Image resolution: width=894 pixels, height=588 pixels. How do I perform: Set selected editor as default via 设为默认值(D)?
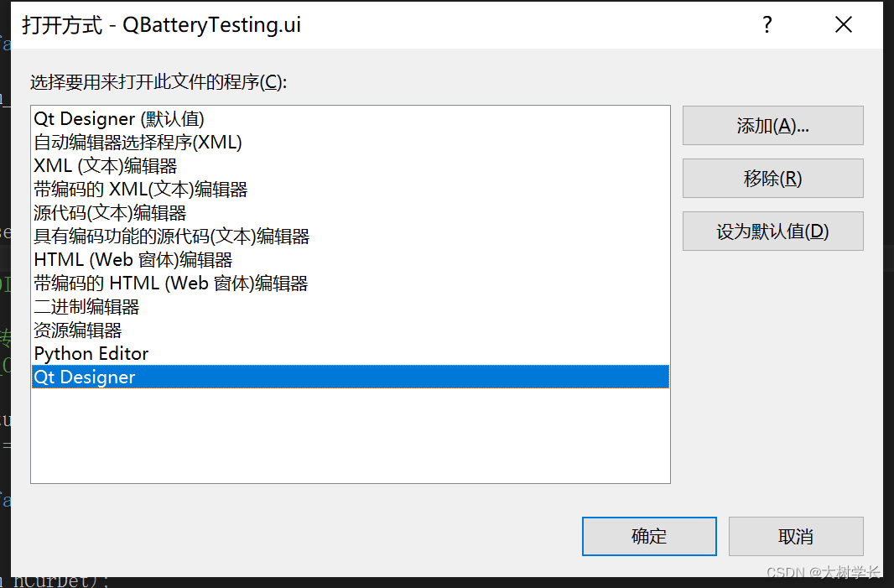[x=772, y=231]
